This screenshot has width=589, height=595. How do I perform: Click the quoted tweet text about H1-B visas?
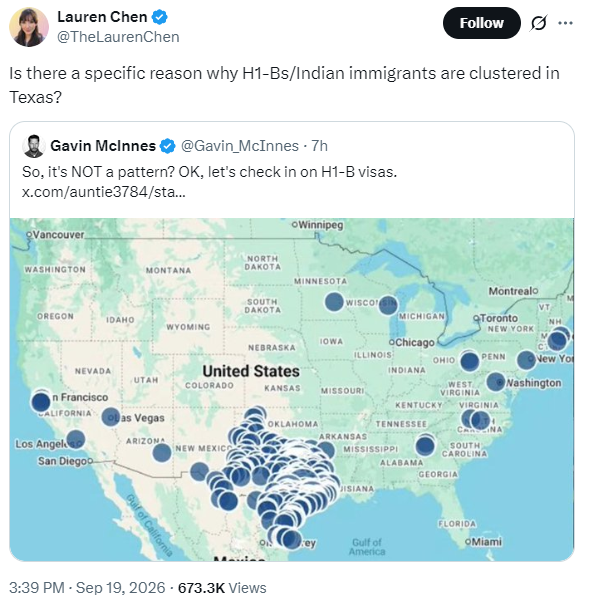209,172
